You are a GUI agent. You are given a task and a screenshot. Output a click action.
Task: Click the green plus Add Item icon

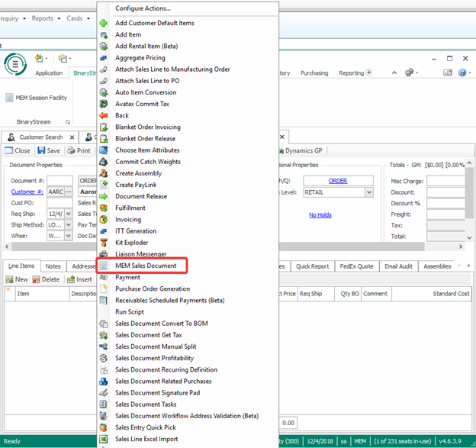(x=104, y=34)
